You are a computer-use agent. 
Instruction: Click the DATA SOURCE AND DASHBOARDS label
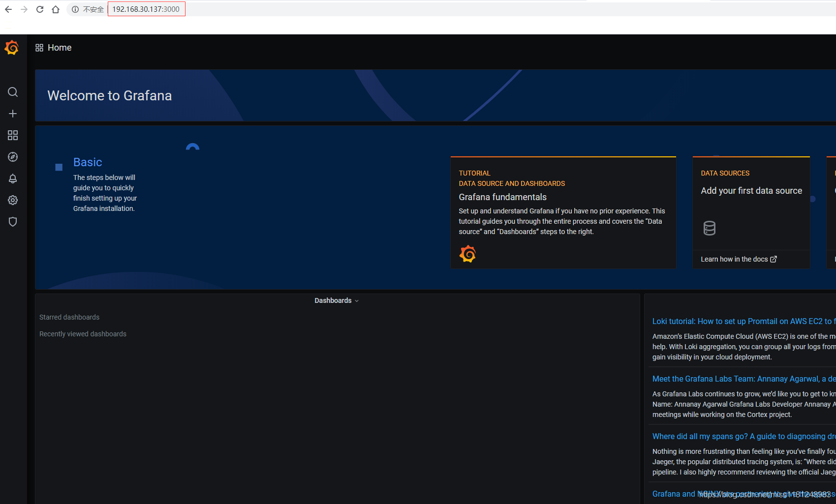click(x=512, y=183)
